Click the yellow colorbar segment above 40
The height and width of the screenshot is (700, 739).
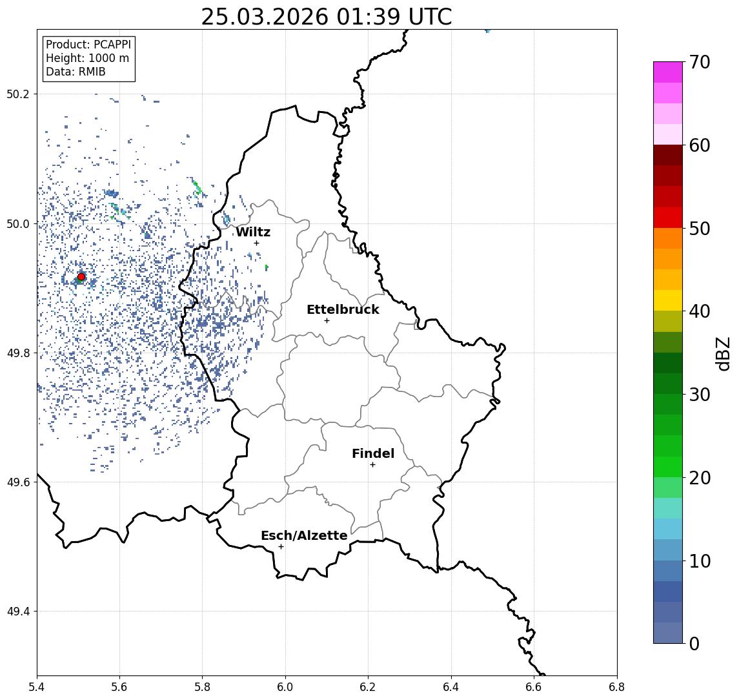pyautogui.click(x=668, y=300)
